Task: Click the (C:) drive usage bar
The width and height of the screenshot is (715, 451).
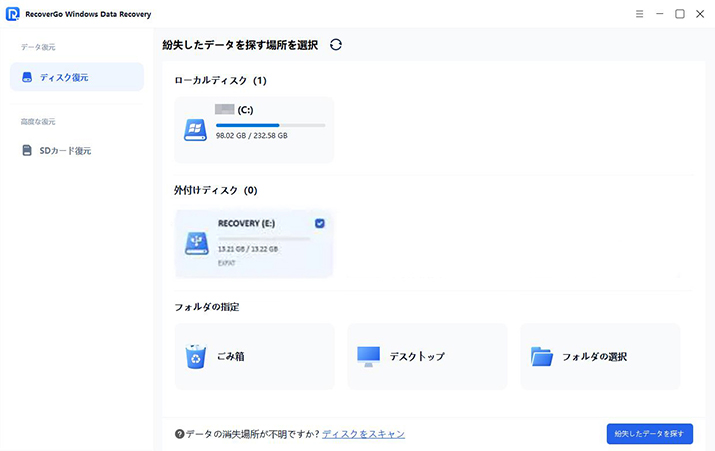Action: pos(270,125)
